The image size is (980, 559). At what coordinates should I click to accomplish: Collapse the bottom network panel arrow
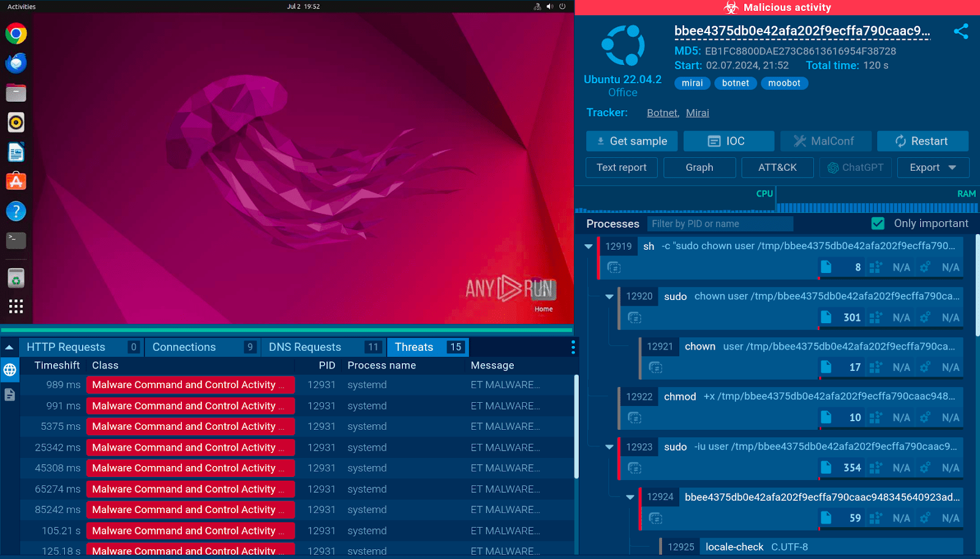9,347
